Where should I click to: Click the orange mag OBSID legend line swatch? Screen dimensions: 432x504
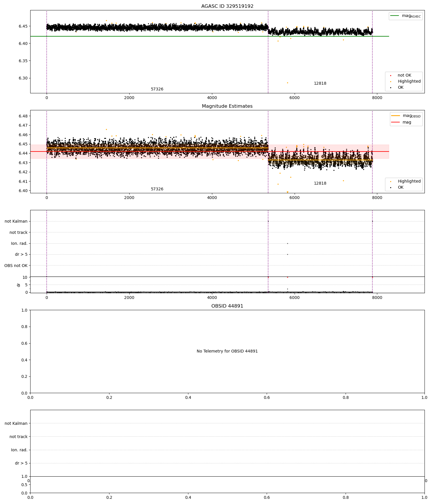click(x=396, y=116)
